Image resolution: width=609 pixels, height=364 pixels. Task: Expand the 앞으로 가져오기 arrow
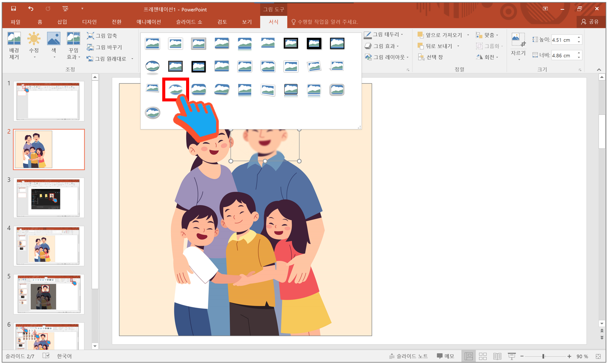click(468, 35)
